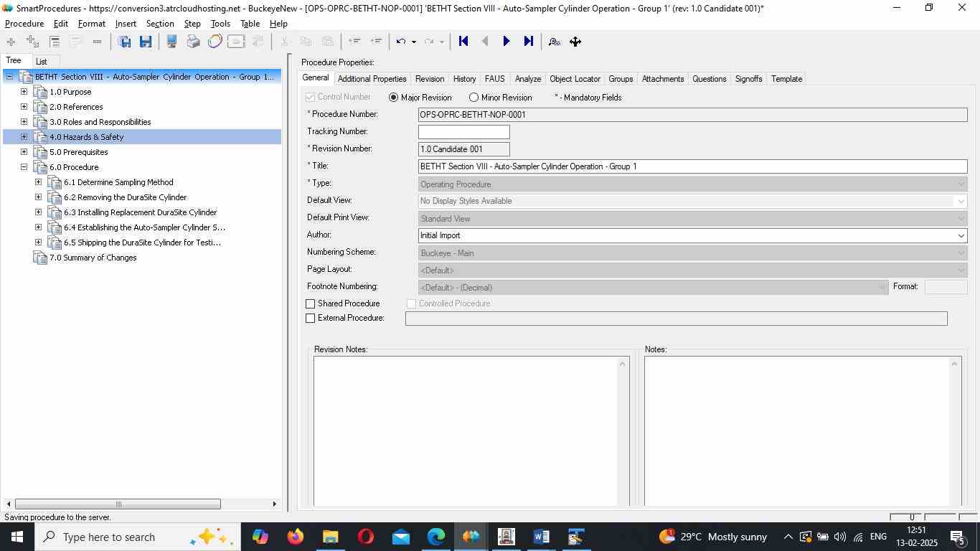Viewport: 980px width, 551px height.
Task: Expand the 1.0 Purpose node
Action: [x=24, y=92]
